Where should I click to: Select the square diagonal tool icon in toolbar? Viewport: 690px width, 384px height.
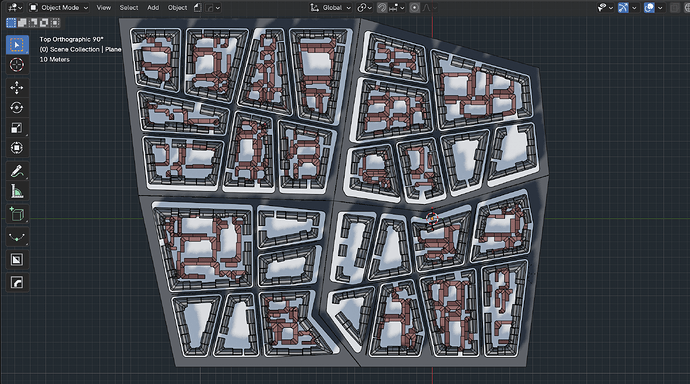[17, 260]
